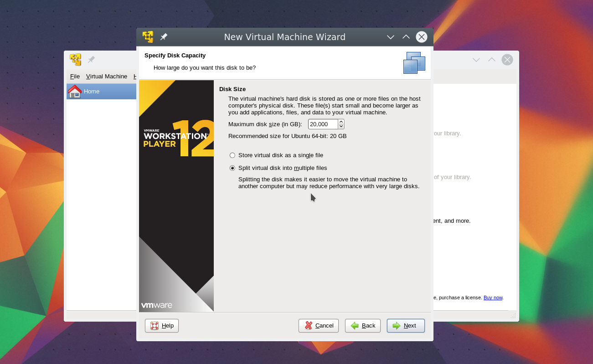Expand wizard using the title bar up chevron
This screenshot has width=593, height=364.
[406, 37]
